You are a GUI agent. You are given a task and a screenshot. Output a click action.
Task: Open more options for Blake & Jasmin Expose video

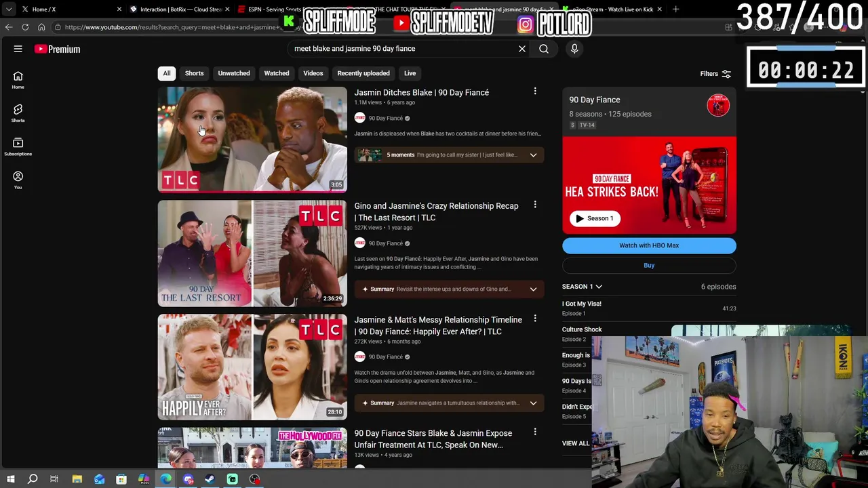[x=535, y=432]
